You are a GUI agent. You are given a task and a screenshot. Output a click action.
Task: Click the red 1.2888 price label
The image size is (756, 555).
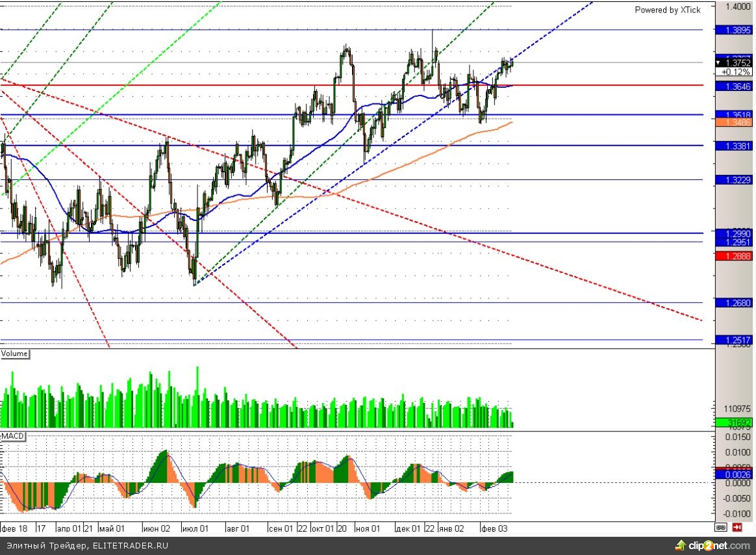pyautogui.click(x=733, y=256)
